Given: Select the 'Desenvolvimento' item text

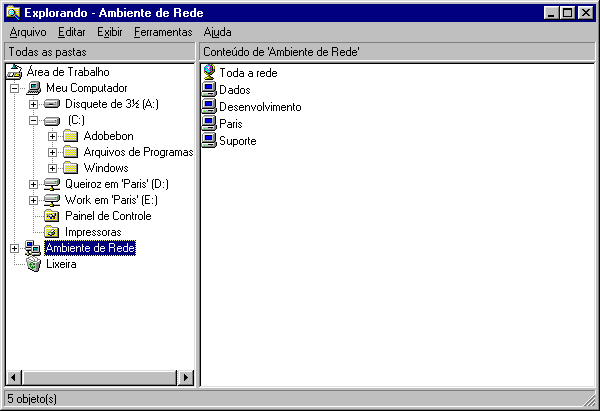Looking at the screenshot, I should [x=260, y=107].
